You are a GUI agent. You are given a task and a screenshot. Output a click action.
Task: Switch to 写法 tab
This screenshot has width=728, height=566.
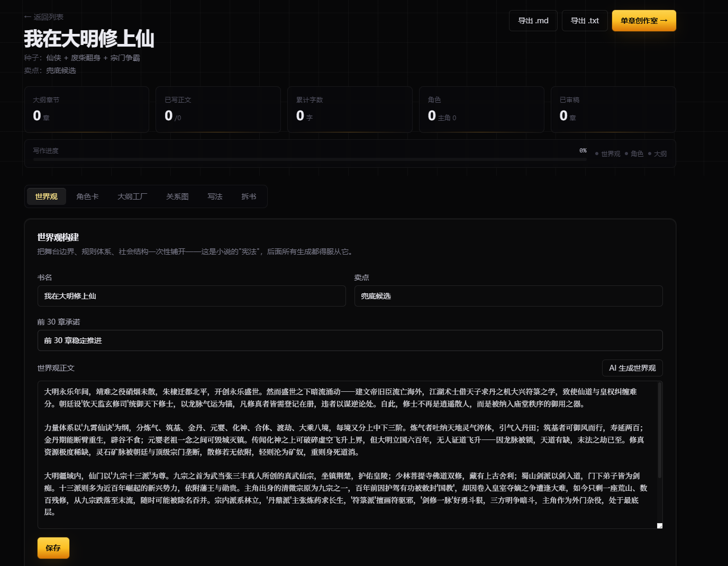click(215, 196)
